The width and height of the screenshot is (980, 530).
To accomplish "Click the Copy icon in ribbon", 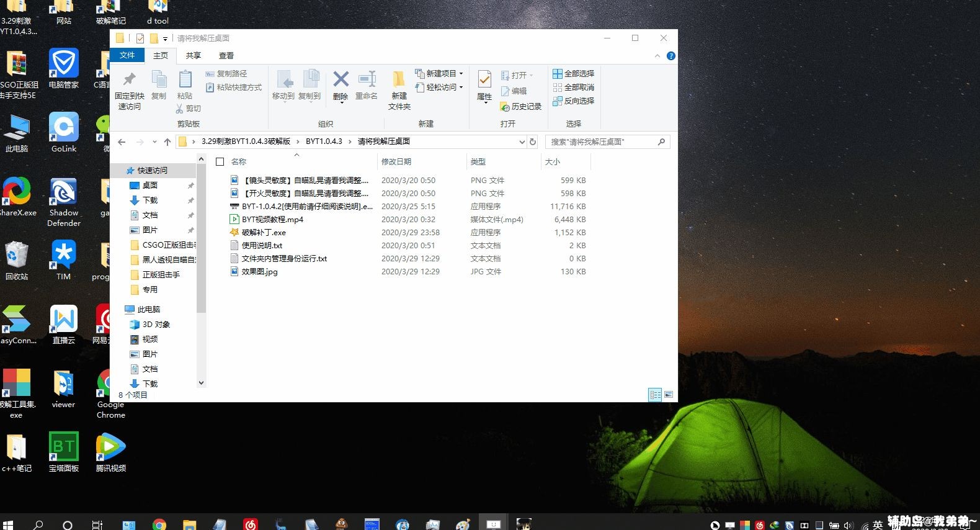I will coord(159,79).
